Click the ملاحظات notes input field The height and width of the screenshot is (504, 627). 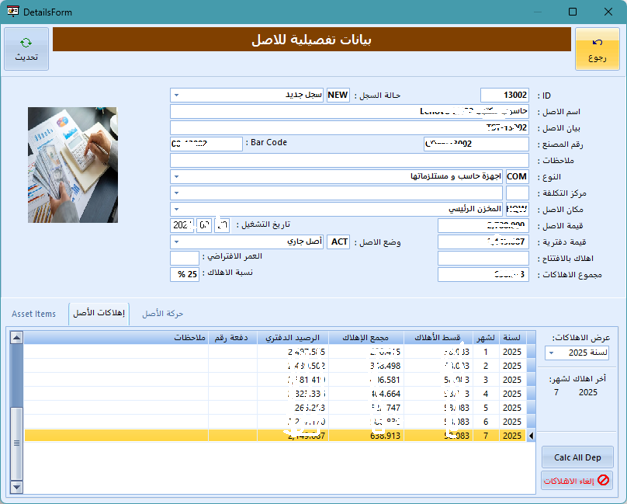tap(349, 160)
